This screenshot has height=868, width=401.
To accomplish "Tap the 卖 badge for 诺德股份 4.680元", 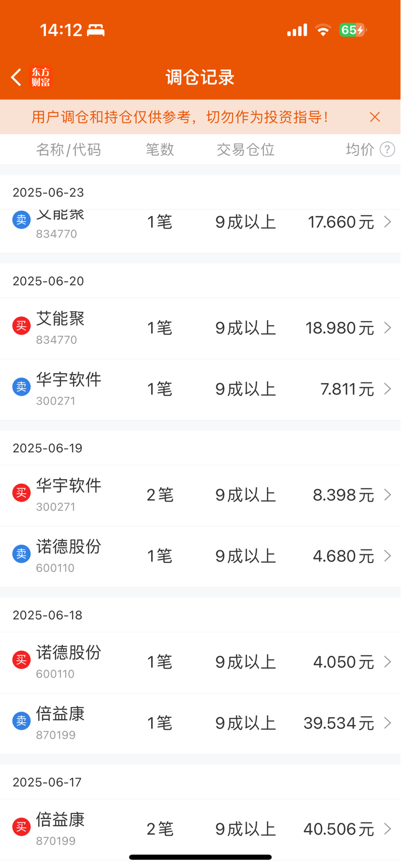I will [21, 554].
